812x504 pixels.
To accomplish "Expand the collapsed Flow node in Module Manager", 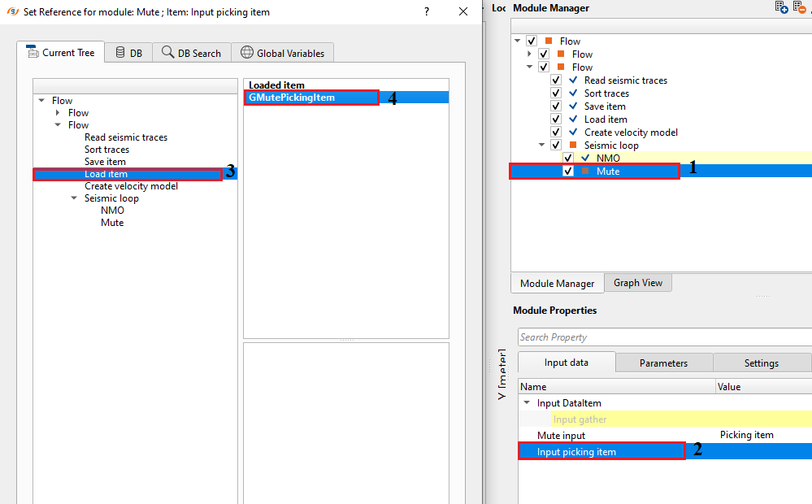I will pyautogui.click(x=530, y=54).
